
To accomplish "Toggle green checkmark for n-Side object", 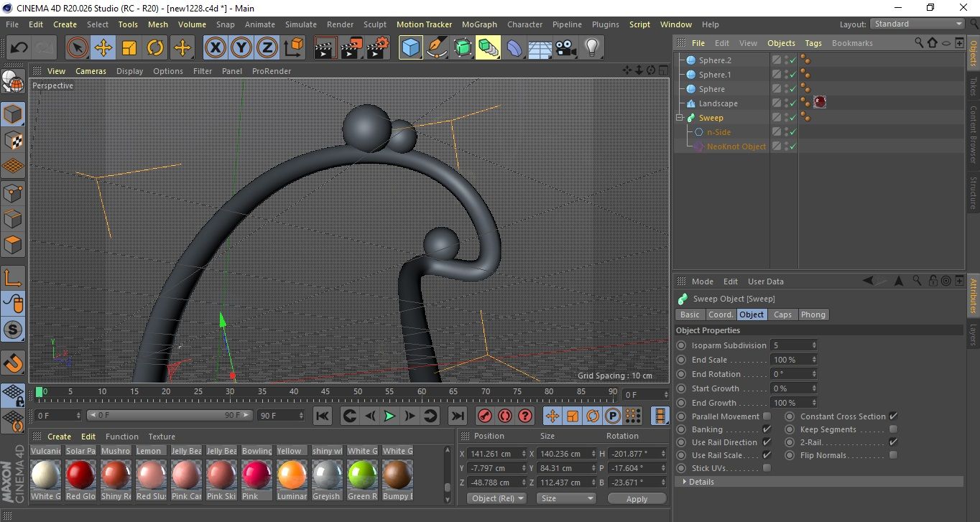I will pos(792,132).
